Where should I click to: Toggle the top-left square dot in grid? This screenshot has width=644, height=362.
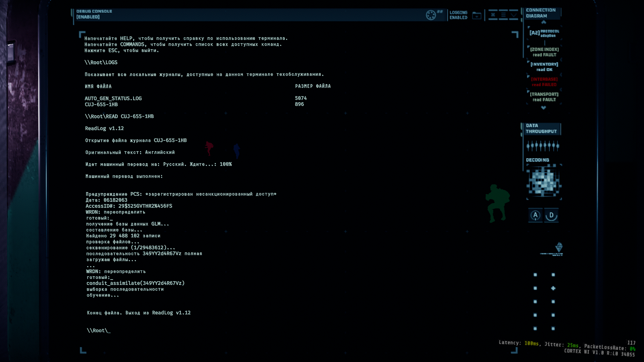click(x=535, y=275)
